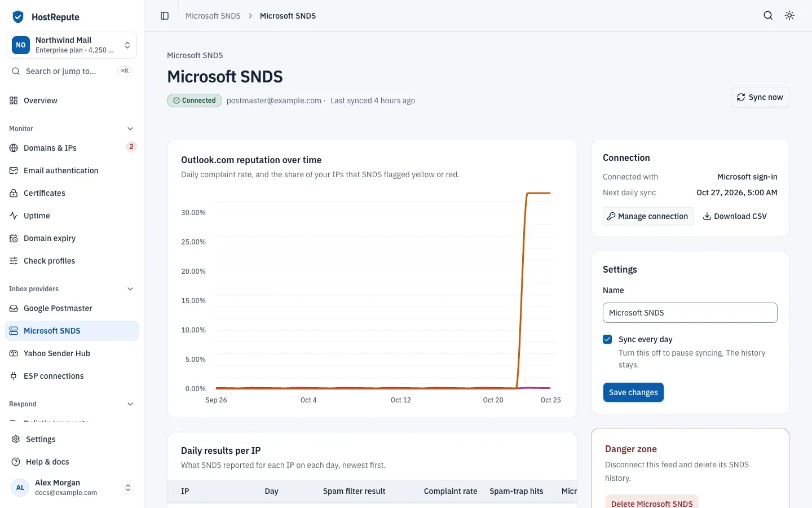Open Email authentication
This screenshot has height=508, width=812.
point(72,170)
